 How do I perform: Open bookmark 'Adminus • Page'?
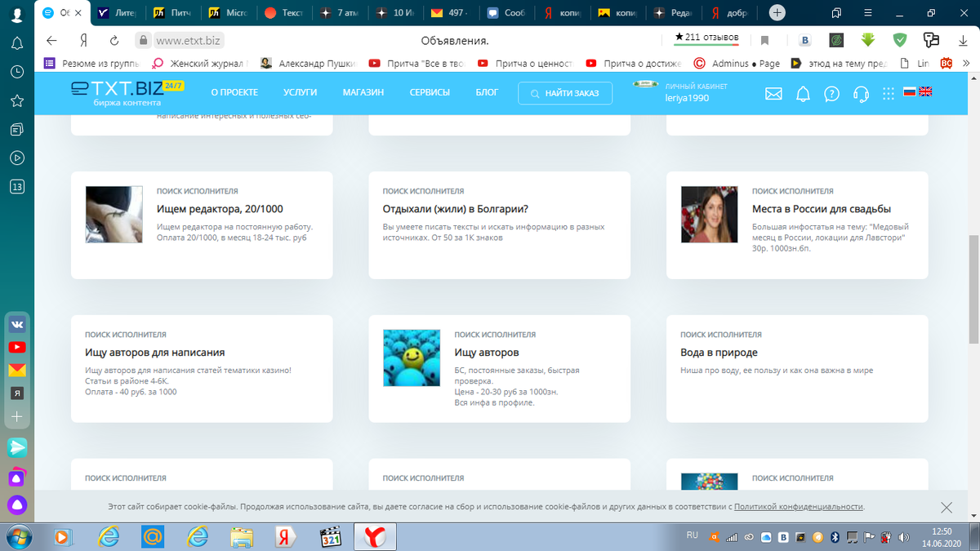coord(737,63)
